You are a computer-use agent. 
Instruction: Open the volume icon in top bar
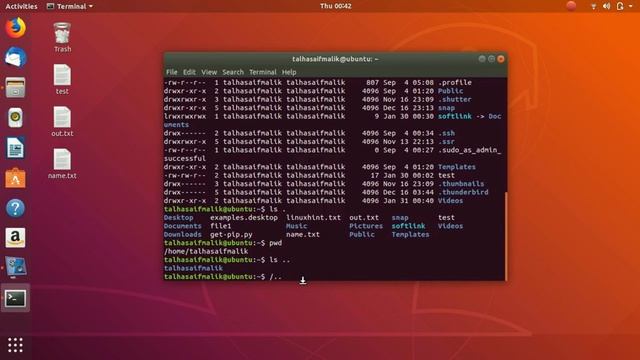[607, 6]
